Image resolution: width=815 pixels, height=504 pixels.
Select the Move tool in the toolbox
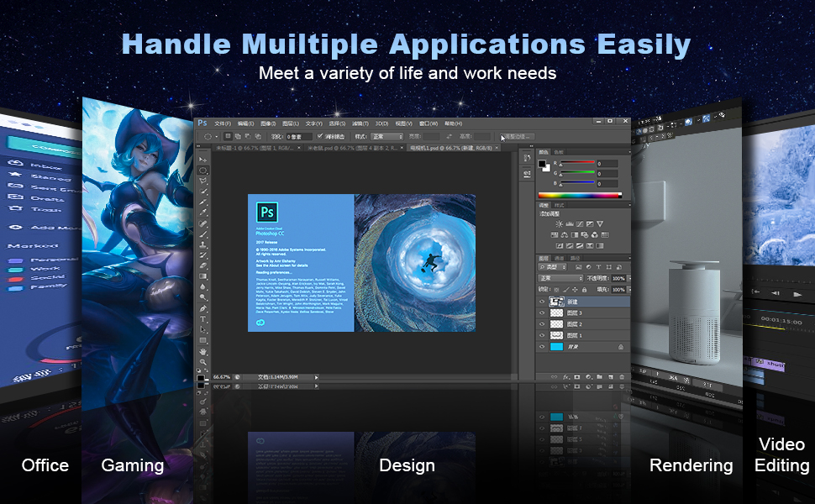(202, 159)
